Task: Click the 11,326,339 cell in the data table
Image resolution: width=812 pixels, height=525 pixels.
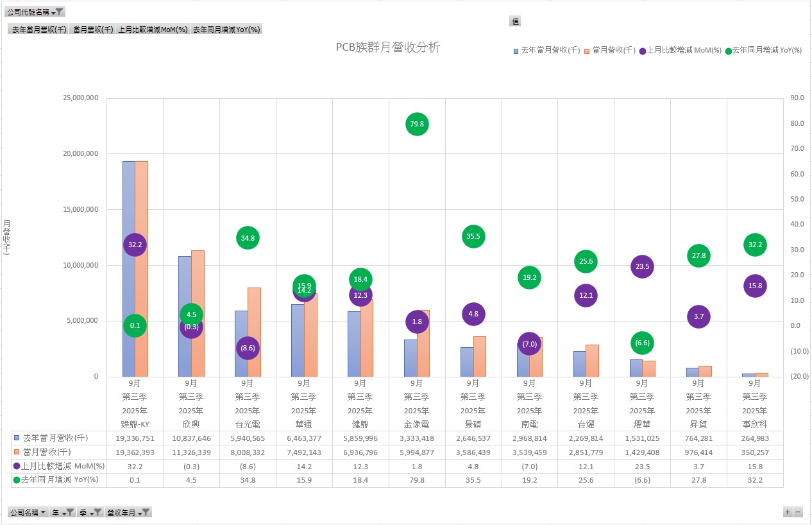Action: tap(191, 452)
